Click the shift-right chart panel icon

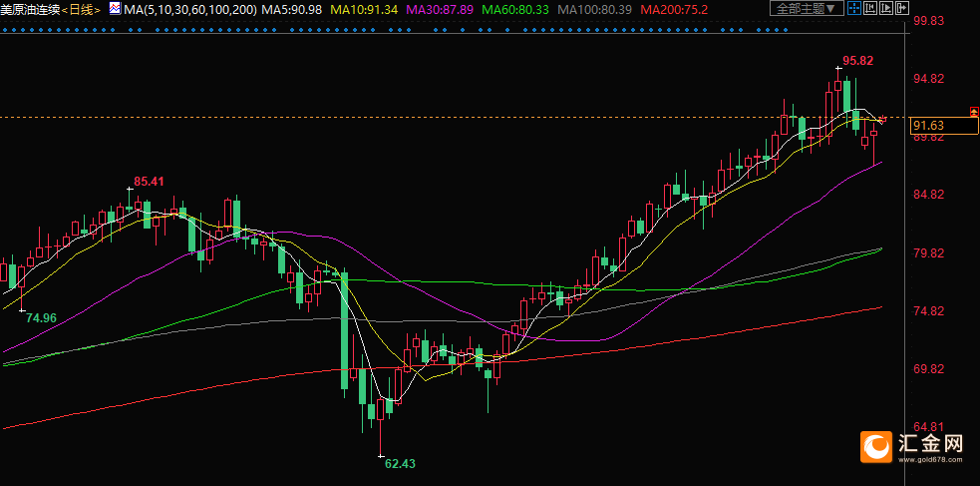click(902, 8)
